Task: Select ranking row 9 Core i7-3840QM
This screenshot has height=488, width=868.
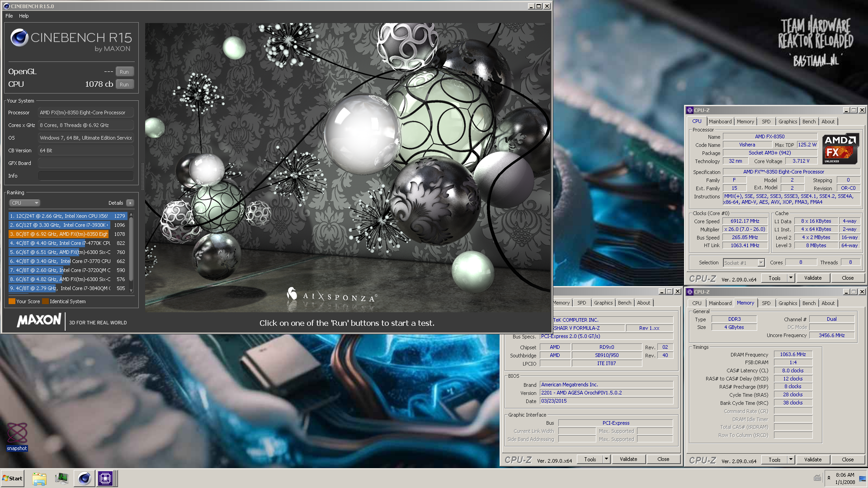Action: point(68,288)
